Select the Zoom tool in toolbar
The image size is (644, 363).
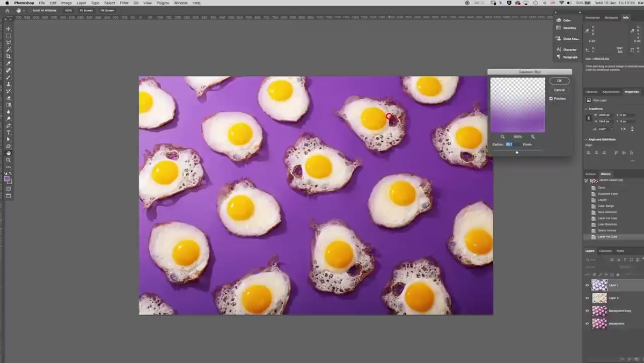(x=8, y=160)
